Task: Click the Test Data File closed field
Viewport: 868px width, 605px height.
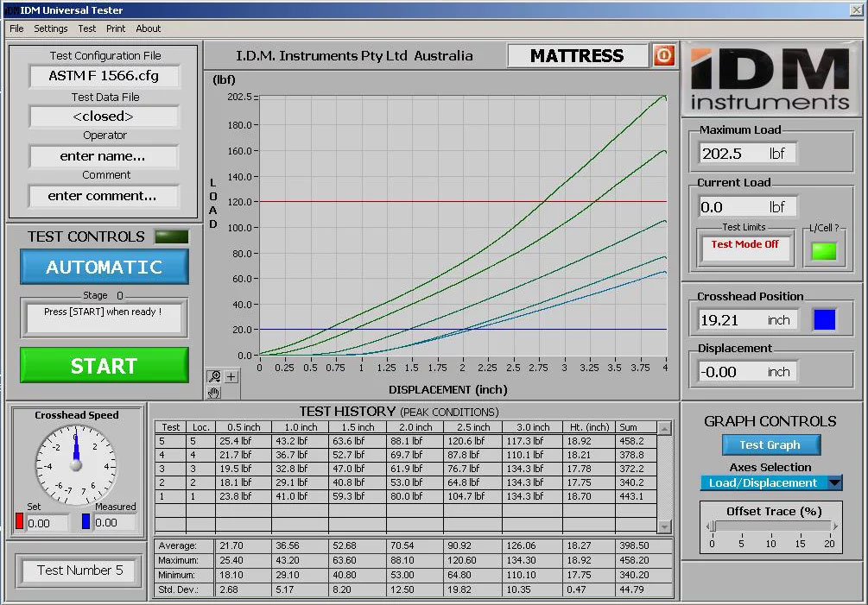Action: point(104,117)
